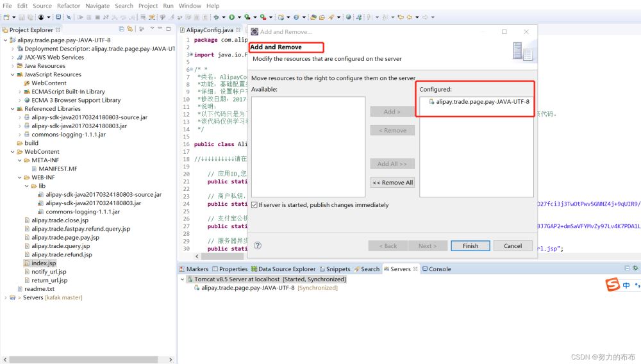Click the help question mark icon in the dialog
Image resolution: width=641 pixels, height=364 pixels.
point(258,245)
